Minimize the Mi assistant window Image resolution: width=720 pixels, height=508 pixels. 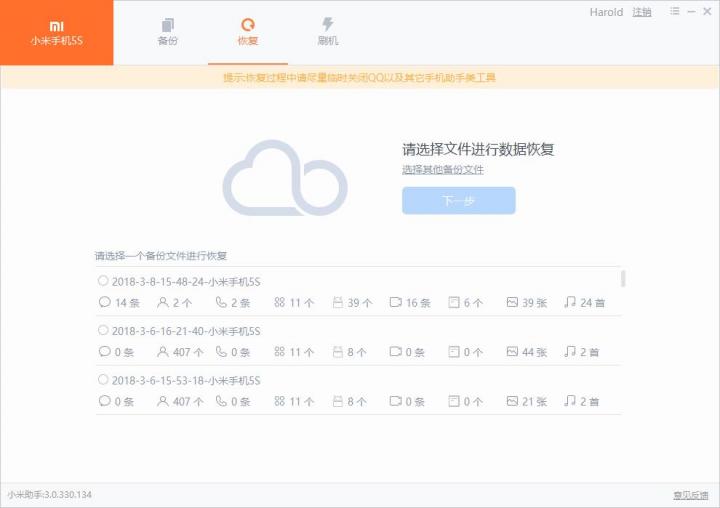(x=691, y=11)
